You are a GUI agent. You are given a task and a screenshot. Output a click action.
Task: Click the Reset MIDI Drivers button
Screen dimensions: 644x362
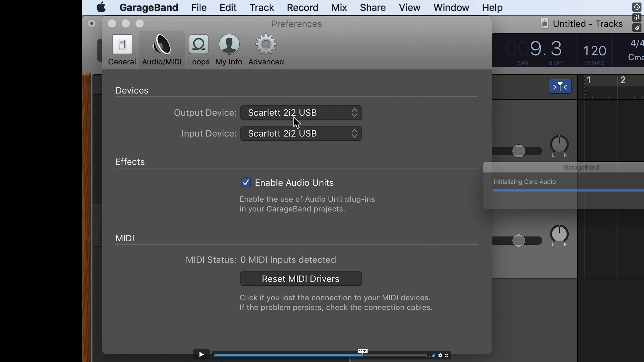tap(301, 279)
